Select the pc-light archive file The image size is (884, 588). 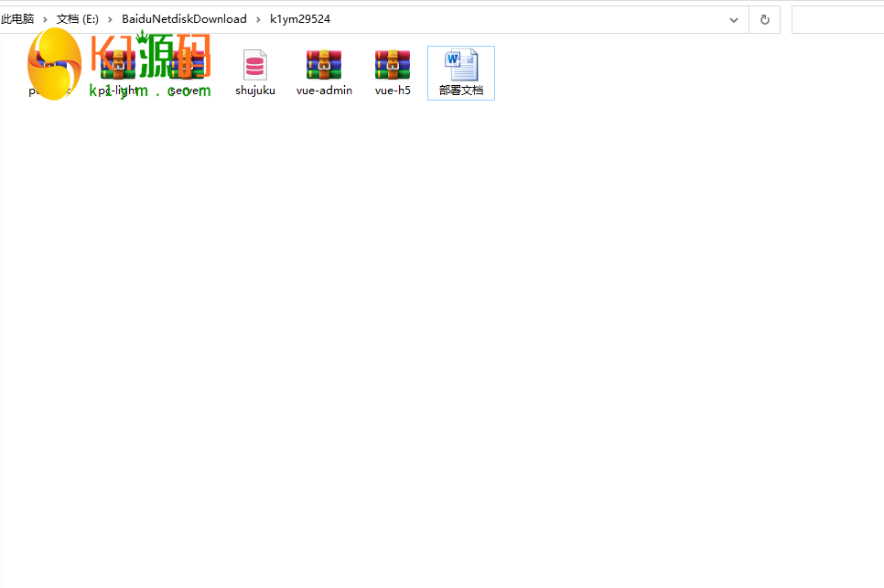click(118, 72)
